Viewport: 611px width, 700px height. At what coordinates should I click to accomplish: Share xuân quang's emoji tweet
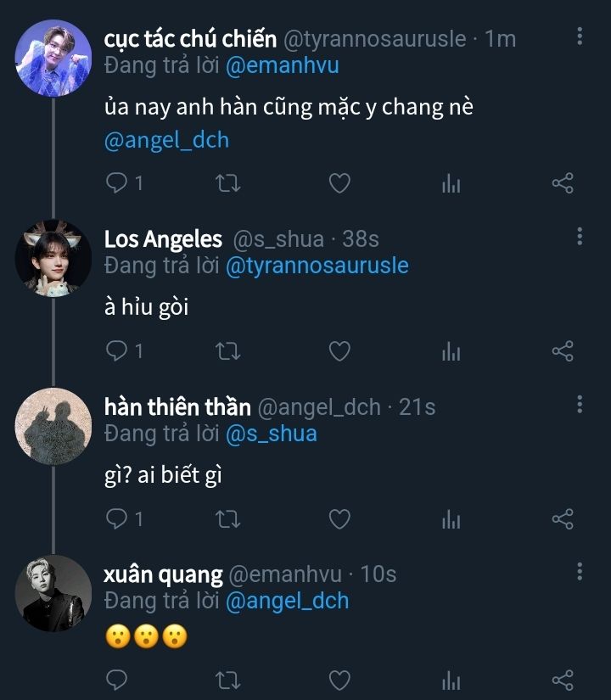(x=563, y=680)
